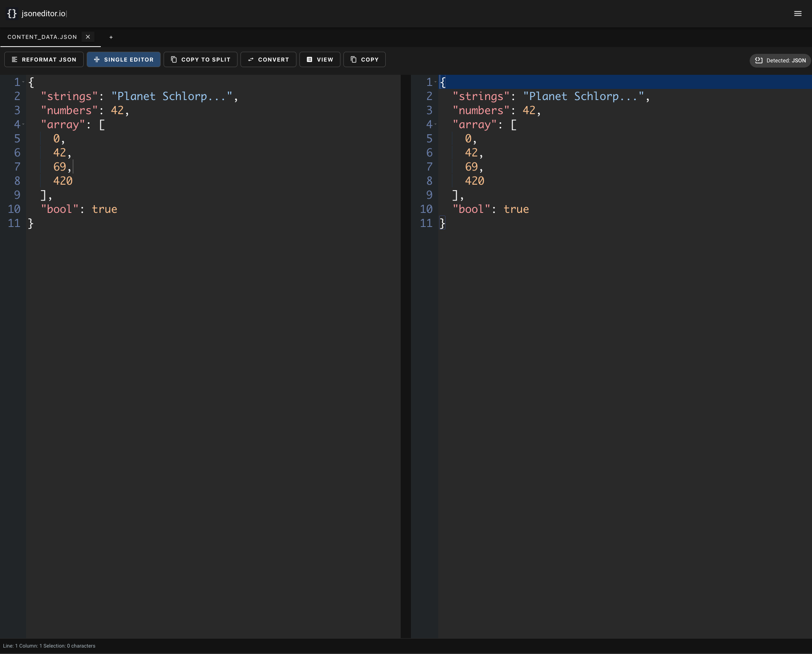Fold the array in right editor
This screenshot has width=812, height=654.
[435, 124]
